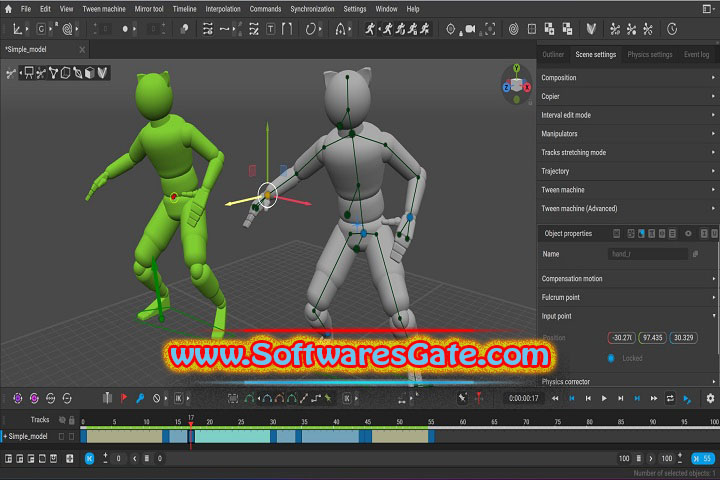This screenshot has height=480, width=720.
Task: Close the Simple_model document tab
Action: pos(82,49)
